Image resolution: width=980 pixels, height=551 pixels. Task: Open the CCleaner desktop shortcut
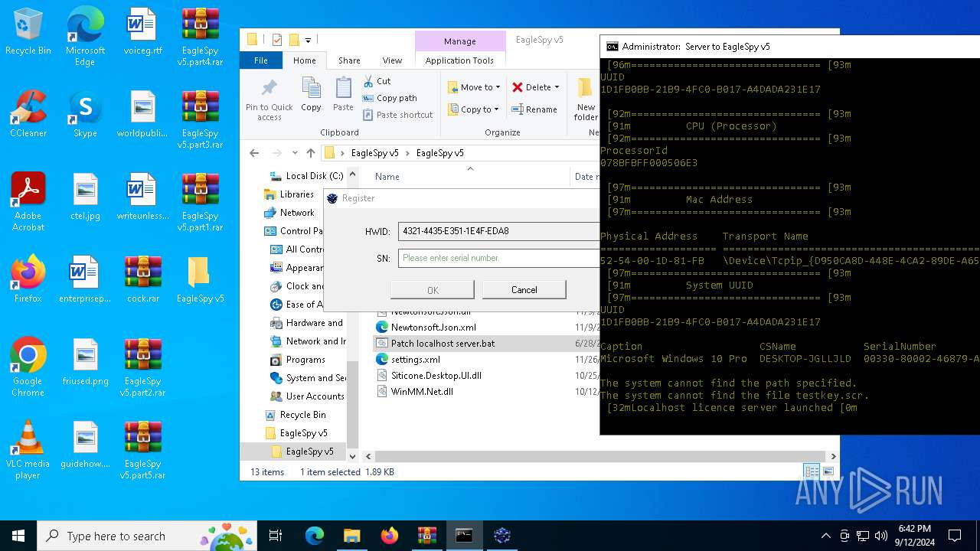(28, 114)
